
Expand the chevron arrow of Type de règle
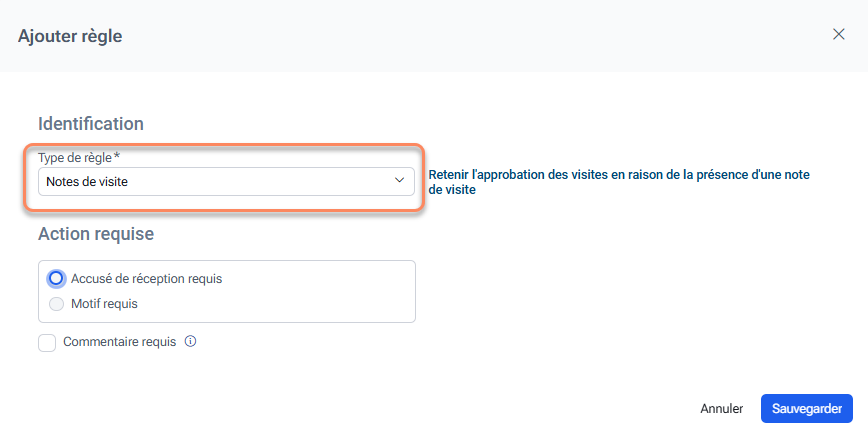click(399, 181)
